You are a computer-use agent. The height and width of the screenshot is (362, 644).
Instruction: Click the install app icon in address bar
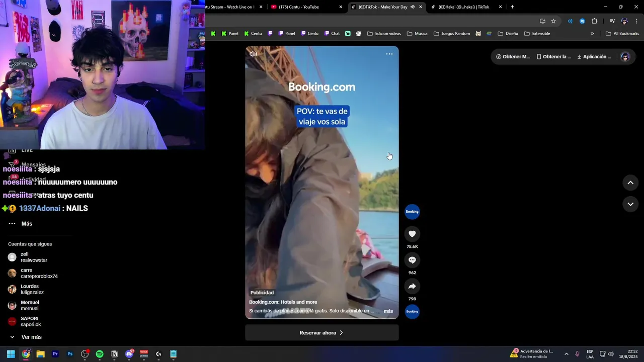point(542,21)
